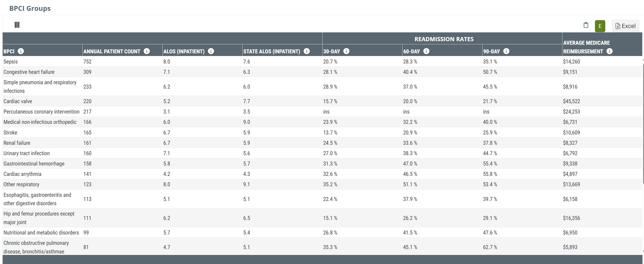Click the copy to clipboard icon

pyautogui.click(x=586, y=25)
